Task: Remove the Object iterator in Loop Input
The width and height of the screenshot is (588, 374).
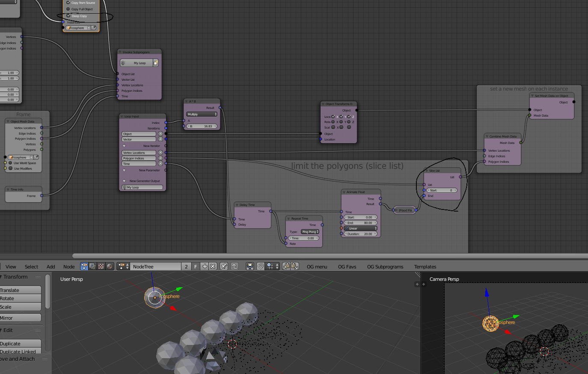Action: [x=160, y=134]
